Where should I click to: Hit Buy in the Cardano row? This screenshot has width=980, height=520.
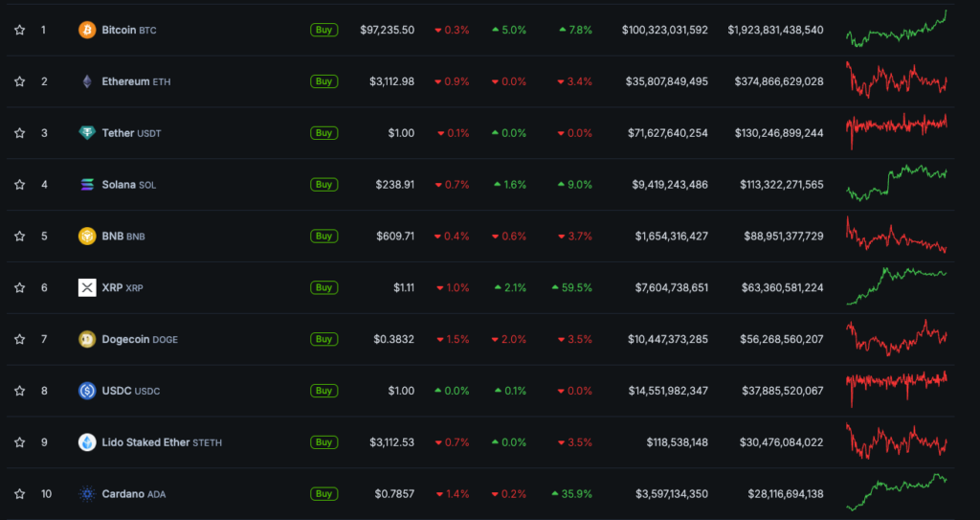pyautogui.click(x=323, y=494)
